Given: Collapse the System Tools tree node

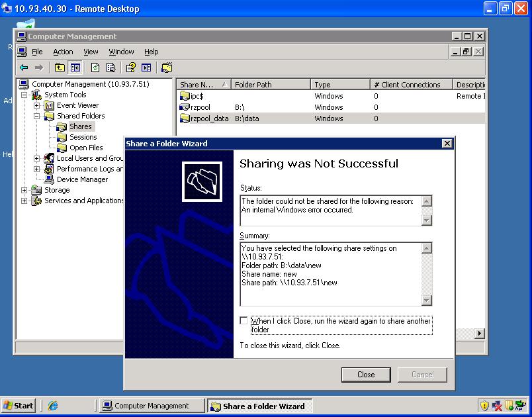Looking at the screenshot, I should click(x=24, y=95).
